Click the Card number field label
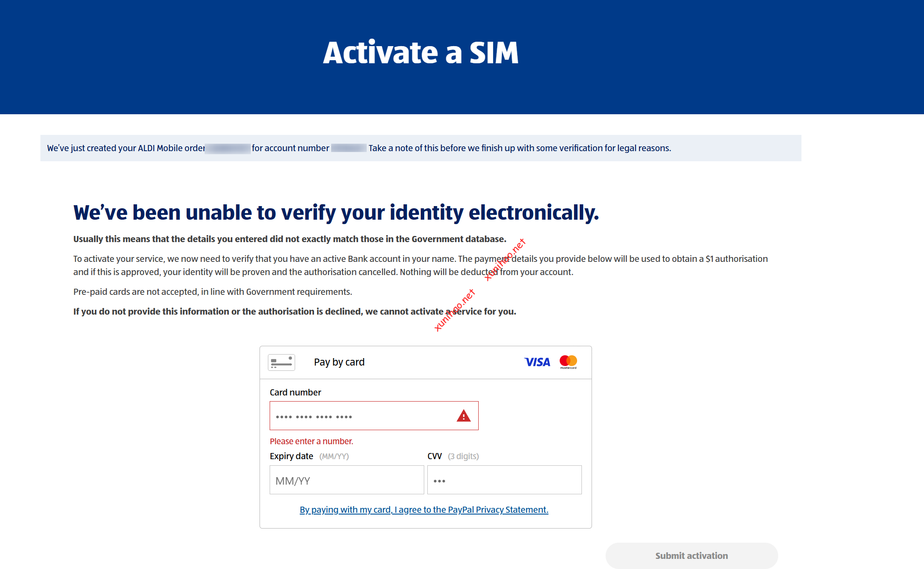The height and width of the screenshot is (569, 924). click(295, 392)
